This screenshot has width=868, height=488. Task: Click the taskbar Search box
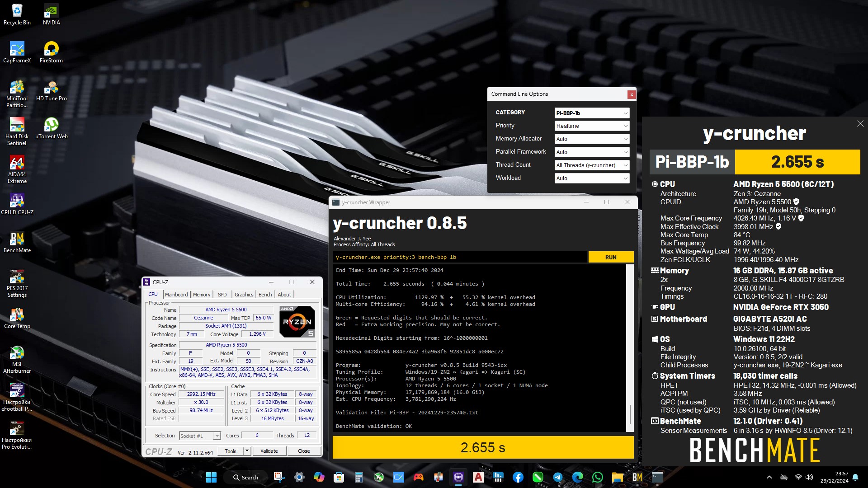246,477
